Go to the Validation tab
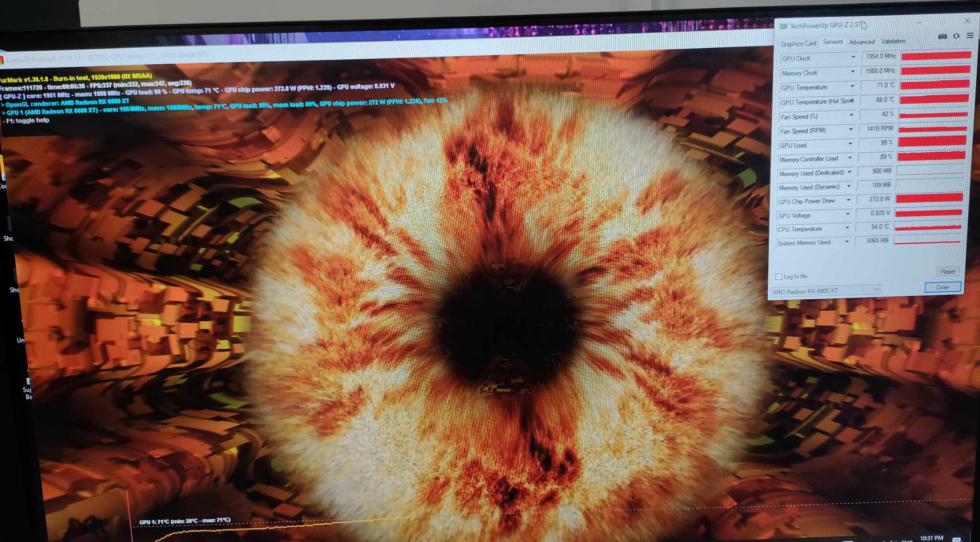 893,41
